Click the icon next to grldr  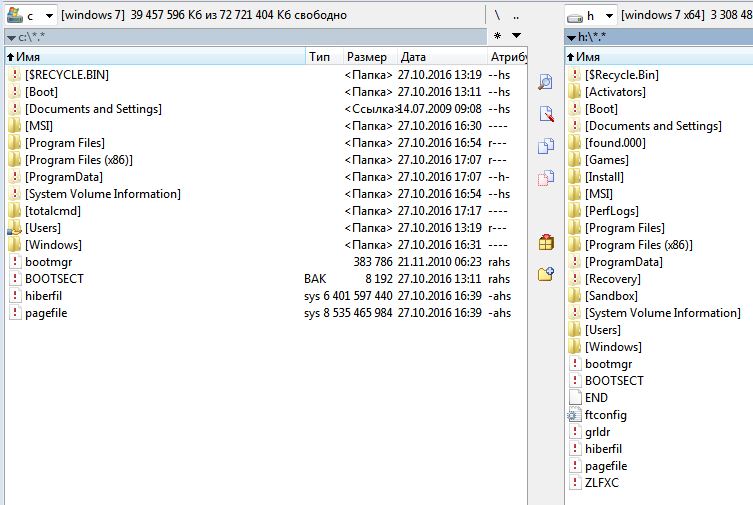(x=575, y=432)
